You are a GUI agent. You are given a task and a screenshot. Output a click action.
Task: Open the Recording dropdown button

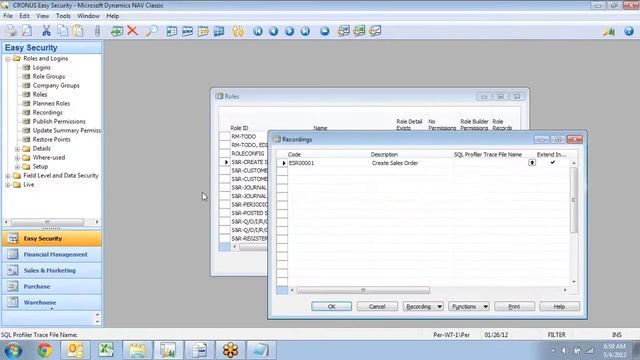click(423, 306)
